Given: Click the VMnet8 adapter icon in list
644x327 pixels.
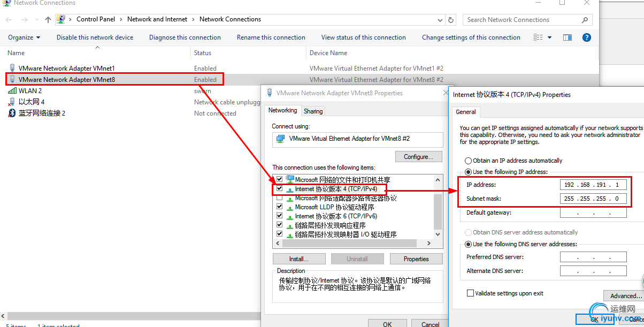Looking at the screenshot, I should 12,80.
